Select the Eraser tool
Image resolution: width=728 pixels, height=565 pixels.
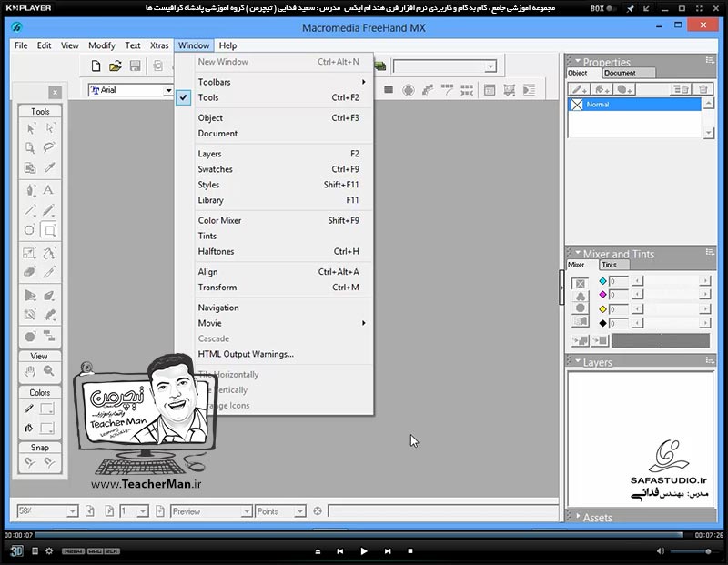30,272
